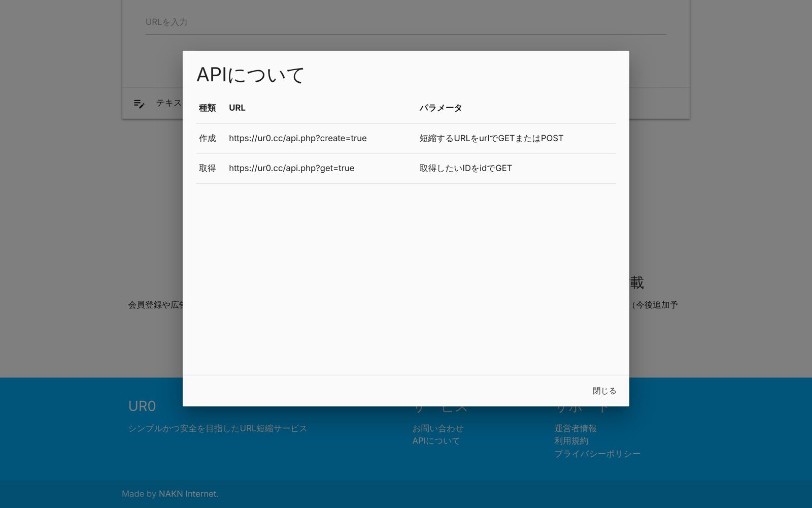Click the 取得 row label

click(207, 168)
